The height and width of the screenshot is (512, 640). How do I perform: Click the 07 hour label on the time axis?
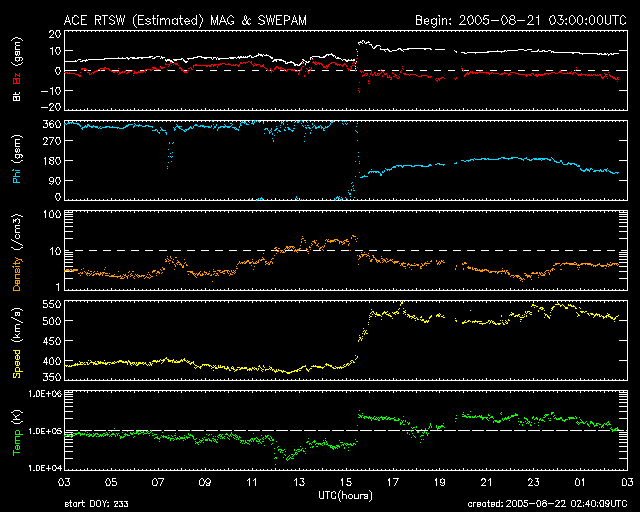click(x=158, y=482)
